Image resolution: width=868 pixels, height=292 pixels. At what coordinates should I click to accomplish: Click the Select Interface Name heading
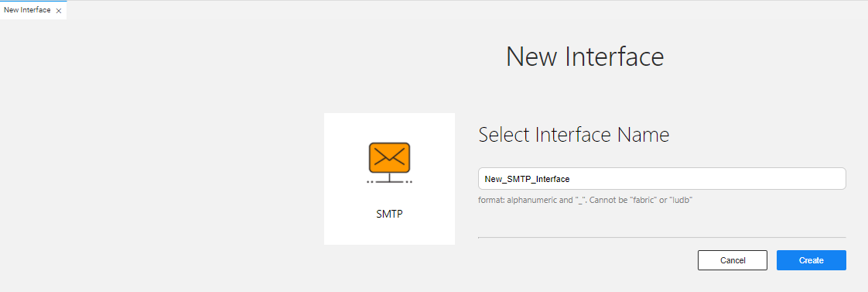click(x=573, y=136)
